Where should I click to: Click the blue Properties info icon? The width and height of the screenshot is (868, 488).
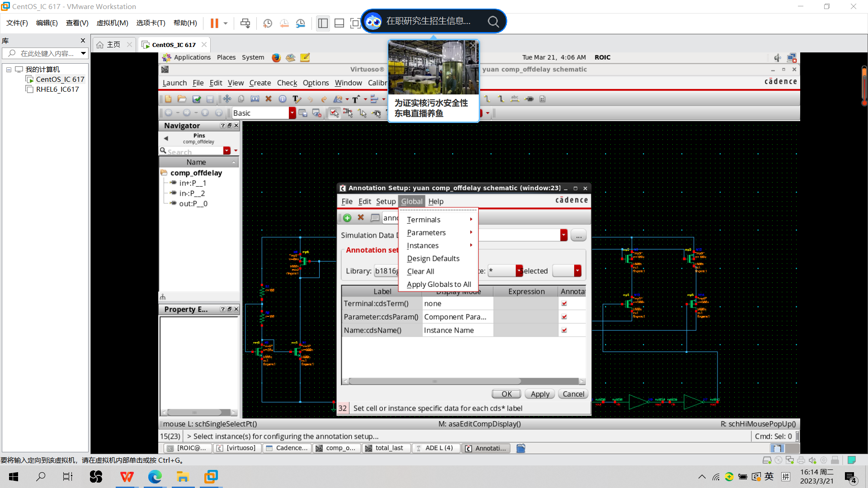[283, 99]
